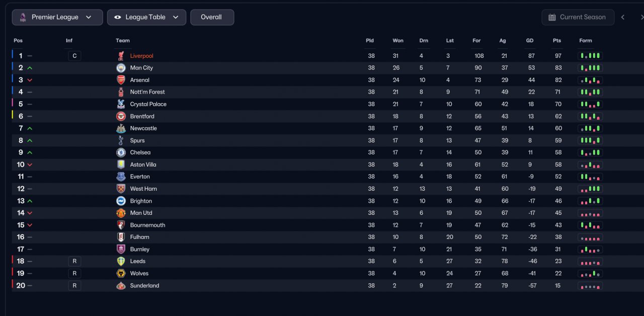The image size is (644, 316).
Task: Click the Liverpool club crest
Action: click(x=121, y=56)
